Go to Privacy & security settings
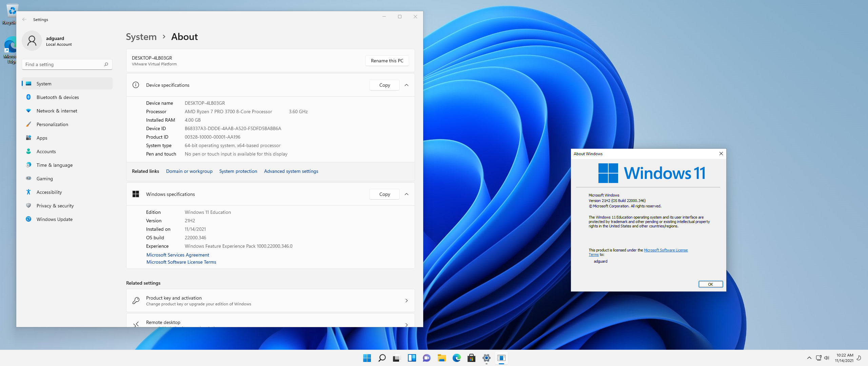Viewport: 868px width, 366px height. pyautogui.click(x=67, y=206)
